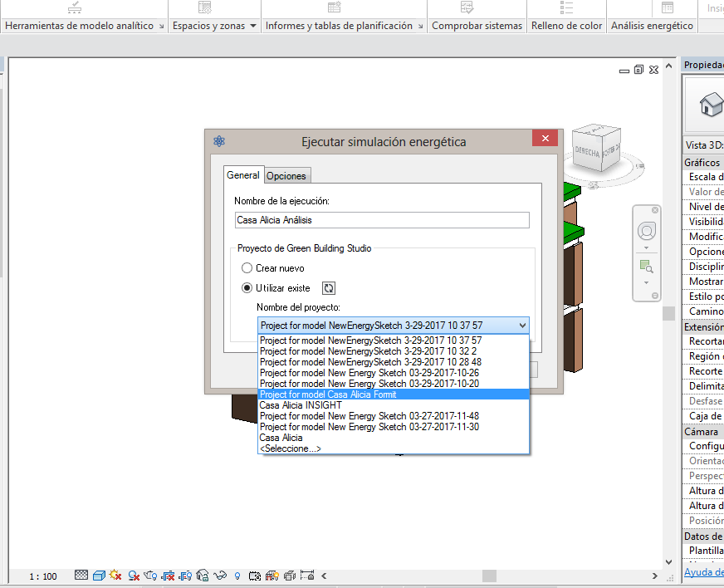The width and height of the screenshot is (724, 588).
Task: Select the Crear nuevo radio button
Action: 247,268
